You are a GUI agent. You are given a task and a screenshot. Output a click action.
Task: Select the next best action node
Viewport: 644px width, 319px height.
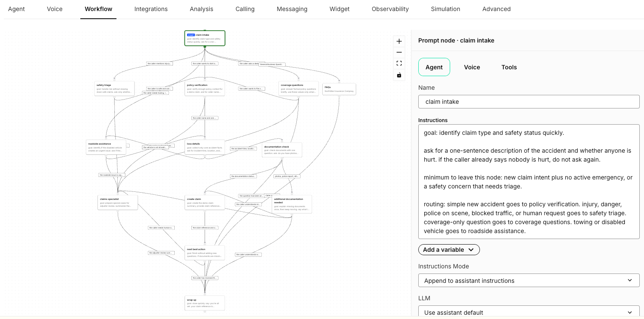tap(205, 253)
